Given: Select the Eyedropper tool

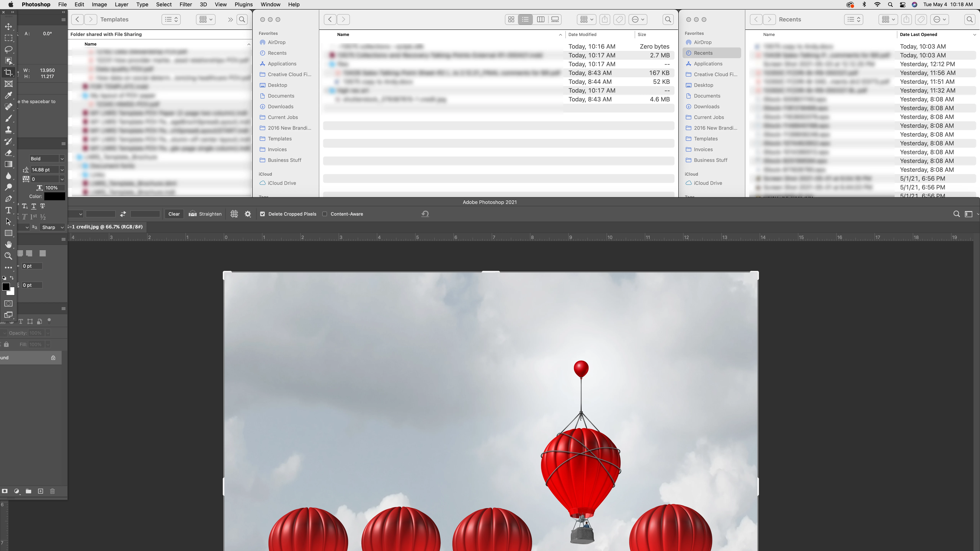Looking at the screenshot, I should pos(8,95).
